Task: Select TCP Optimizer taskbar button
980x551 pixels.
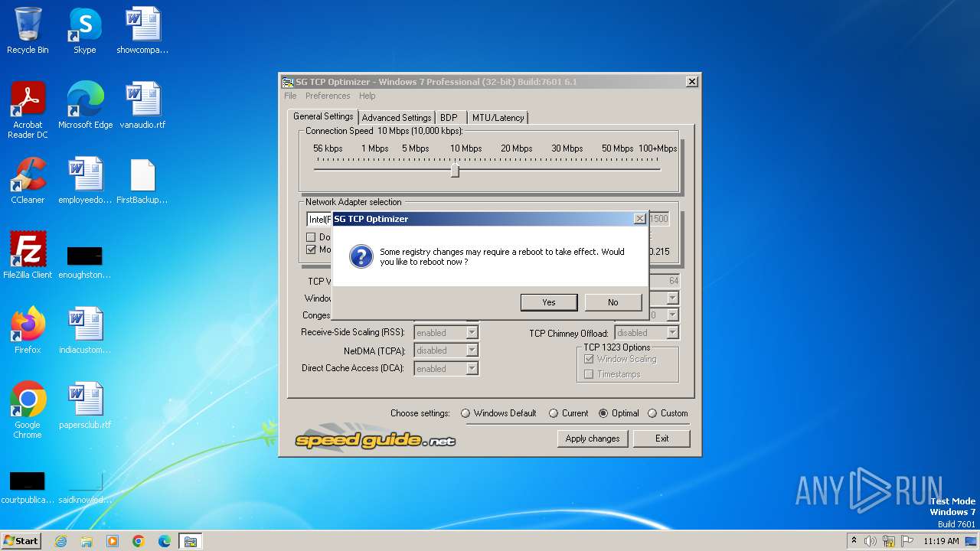Action: [190, 541]
